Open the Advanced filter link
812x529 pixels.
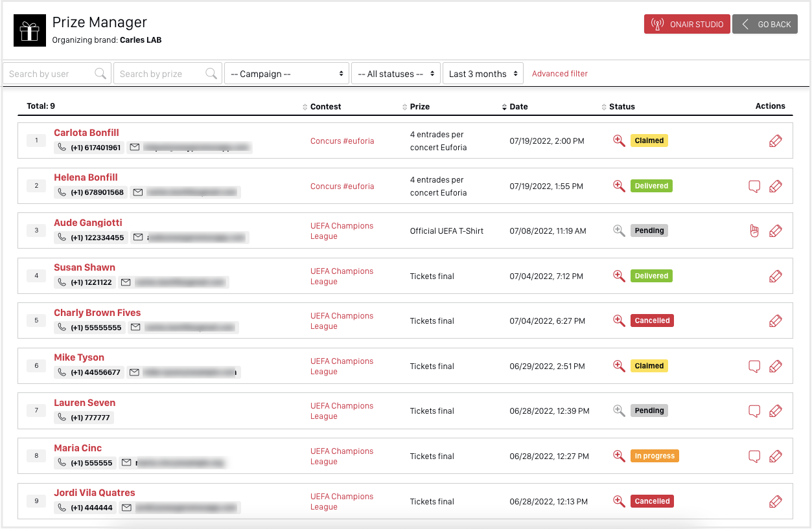pyautogui.click(x=559, y=74)
